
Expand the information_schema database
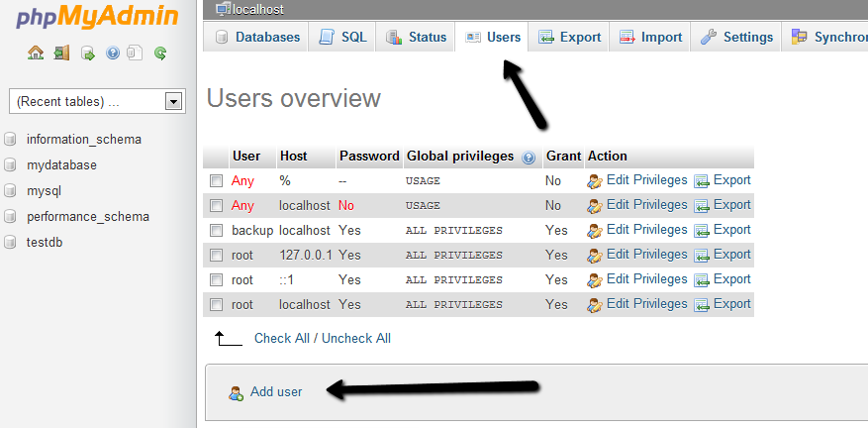coord(83,140)
